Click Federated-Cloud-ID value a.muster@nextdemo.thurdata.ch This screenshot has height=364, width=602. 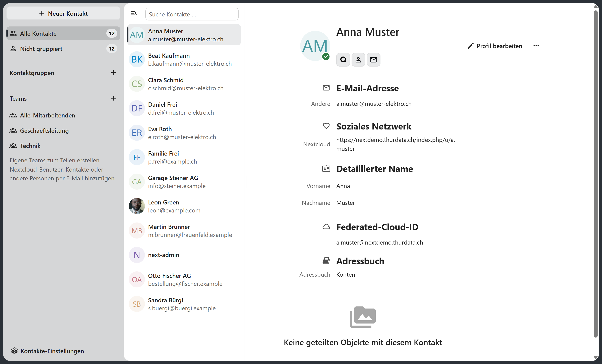tap(379, 242)
